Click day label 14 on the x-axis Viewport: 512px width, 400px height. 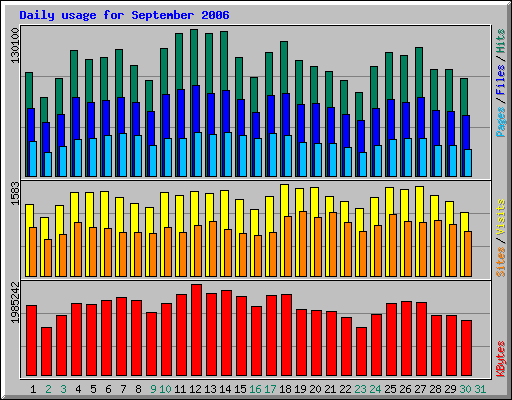225,389
